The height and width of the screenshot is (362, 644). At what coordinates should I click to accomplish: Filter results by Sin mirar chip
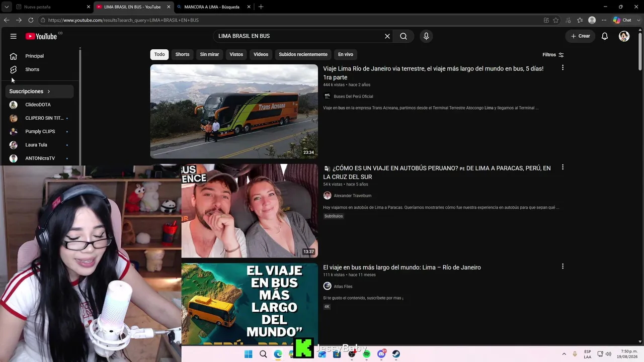[x=209, y=54]
